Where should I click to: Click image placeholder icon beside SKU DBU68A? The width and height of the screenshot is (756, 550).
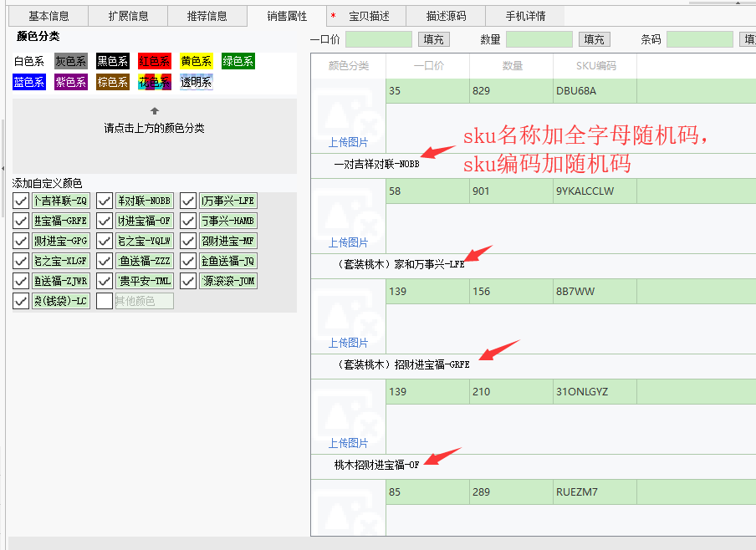tap(348, 113)
